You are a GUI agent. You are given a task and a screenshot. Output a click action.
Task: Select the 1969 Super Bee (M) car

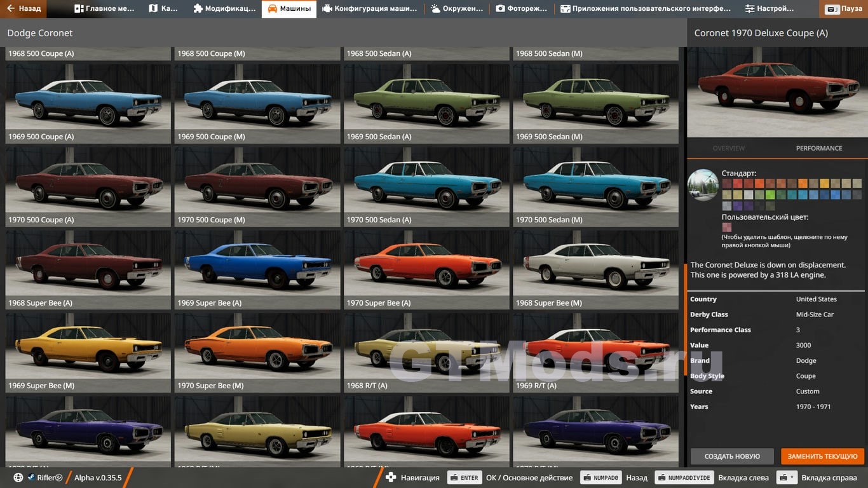coord(88,353)
